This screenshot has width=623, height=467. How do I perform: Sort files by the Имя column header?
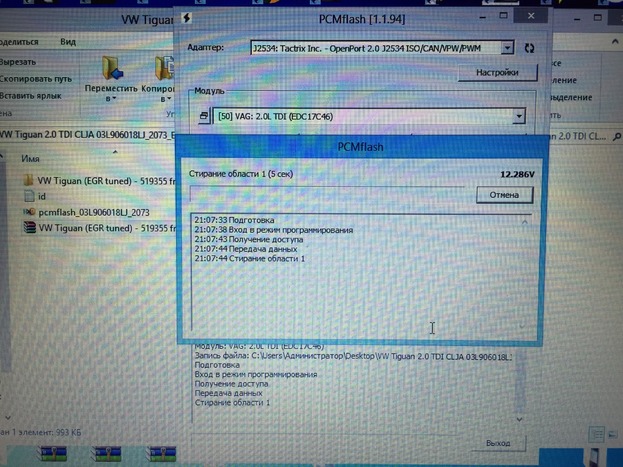(x=31, y=159)
